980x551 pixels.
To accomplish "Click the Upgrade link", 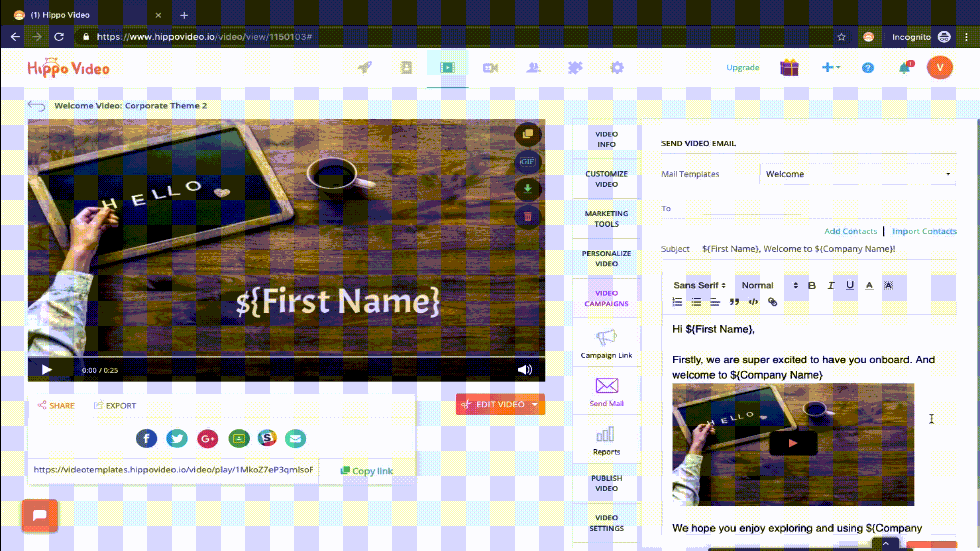I will click(743, 67).
